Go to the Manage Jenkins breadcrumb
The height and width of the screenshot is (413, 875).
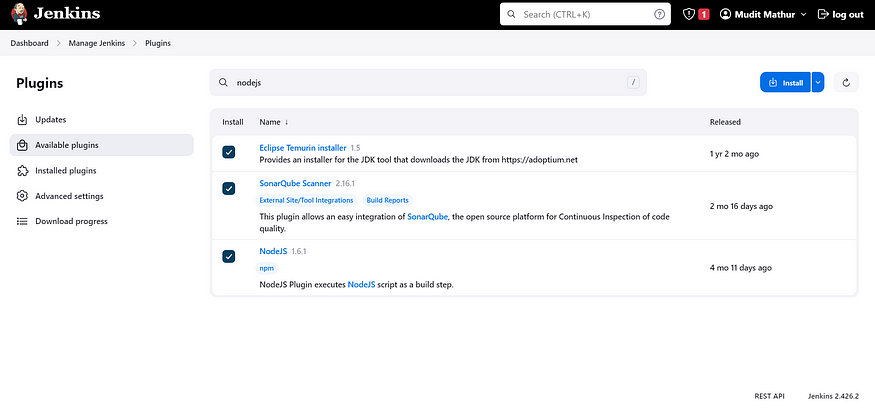click(x=97, y=43)
